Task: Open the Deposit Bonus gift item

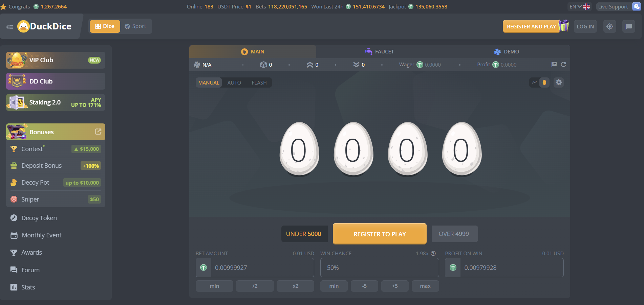Action: pyautogui.click(x=56, y=166)
